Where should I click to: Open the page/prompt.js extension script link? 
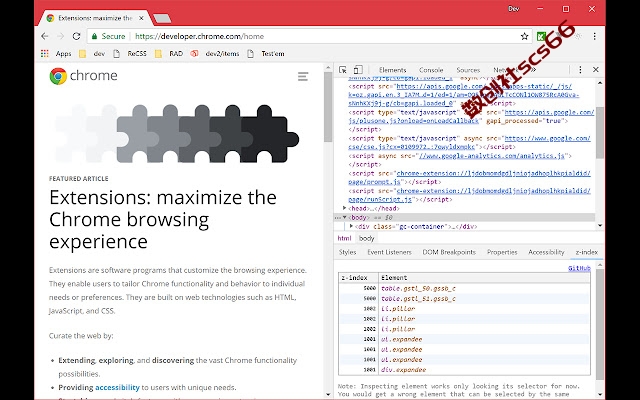(x=469, y=178)
